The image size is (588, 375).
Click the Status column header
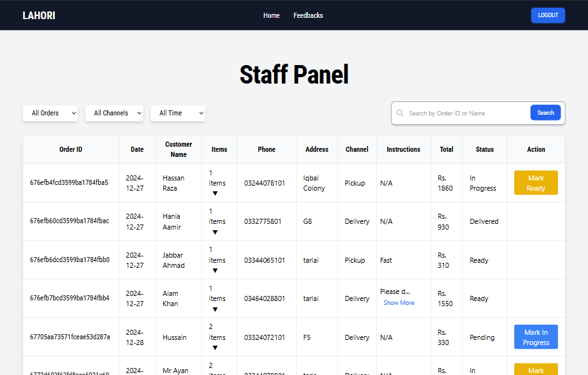tap(485, 149)
